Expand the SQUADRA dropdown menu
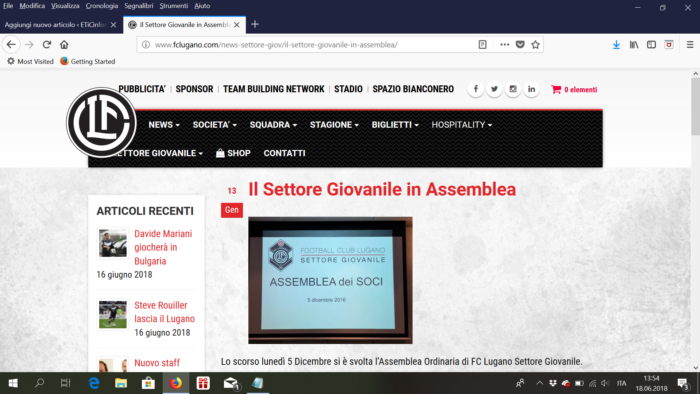The height and width of the screenshot is (394, 700). click(273, 125)
